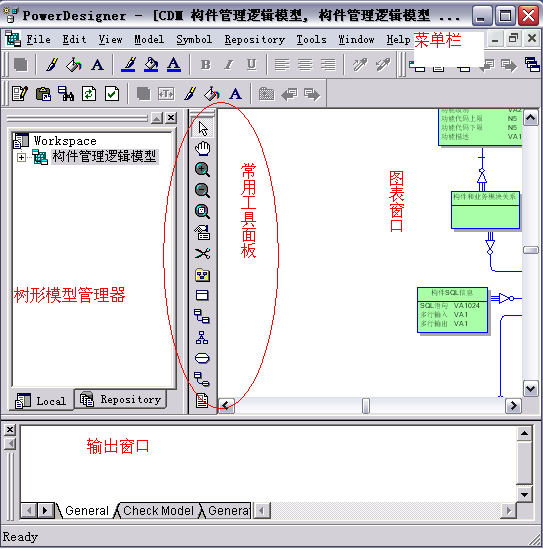Open the Repository menu
The width and height of the screenshot is (543, 549).
pos(255,39)
